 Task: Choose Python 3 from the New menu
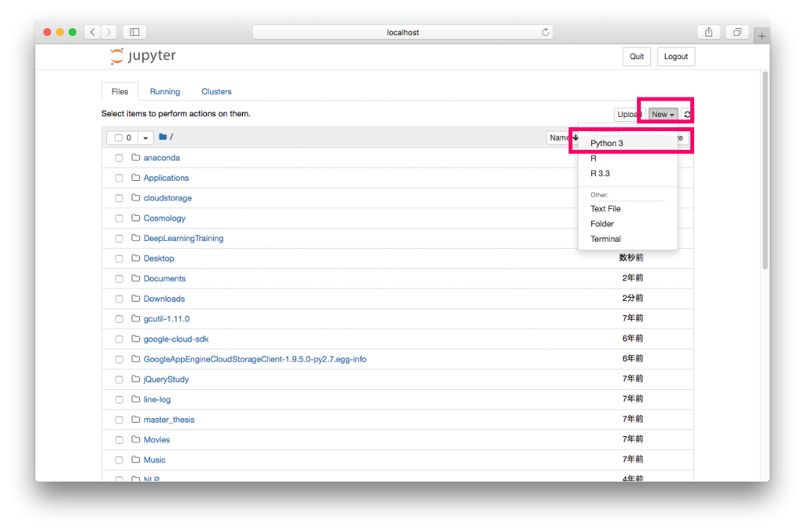point(607,143)
